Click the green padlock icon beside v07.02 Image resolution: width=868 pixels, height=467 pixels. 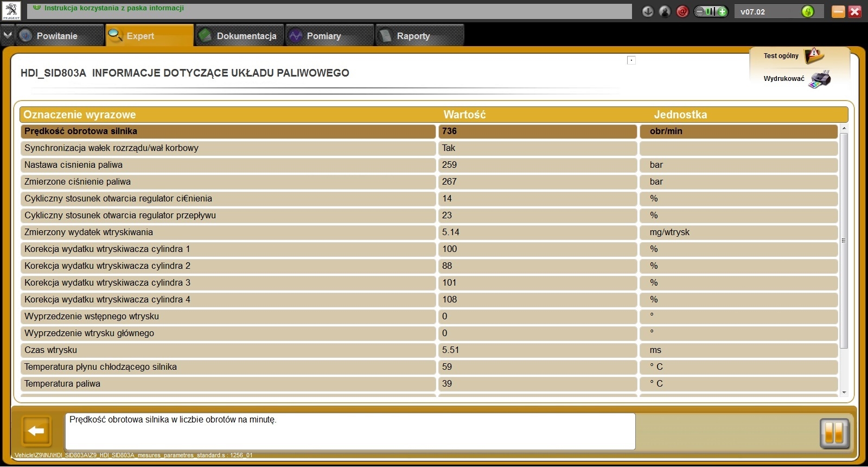click(x=808, y=11)
